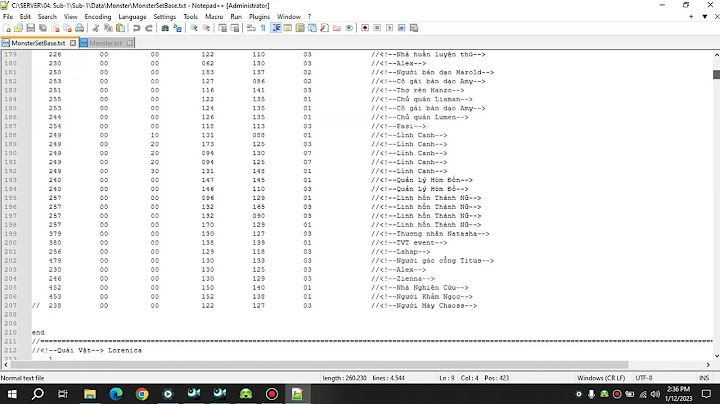This screenshot has height=404, width=720.
Task: Open the Run menu
Action: pos(236,17)
